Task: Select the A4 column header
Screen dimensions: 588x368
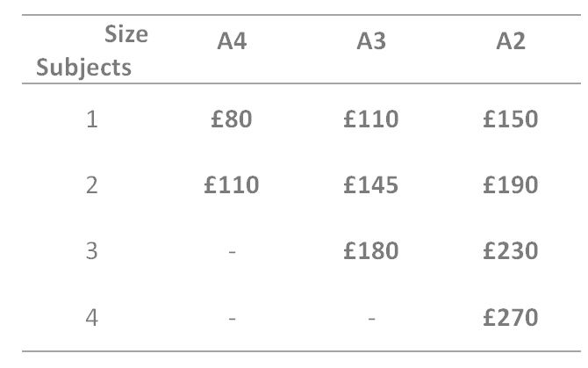Action: point(232,43)
